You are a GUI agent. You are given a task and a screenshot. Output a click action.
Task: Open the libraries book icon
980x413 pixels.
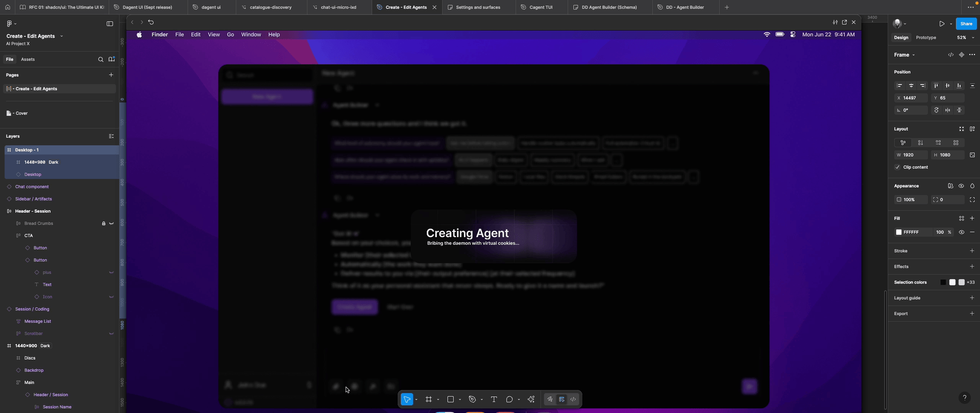tap(111, 59)
